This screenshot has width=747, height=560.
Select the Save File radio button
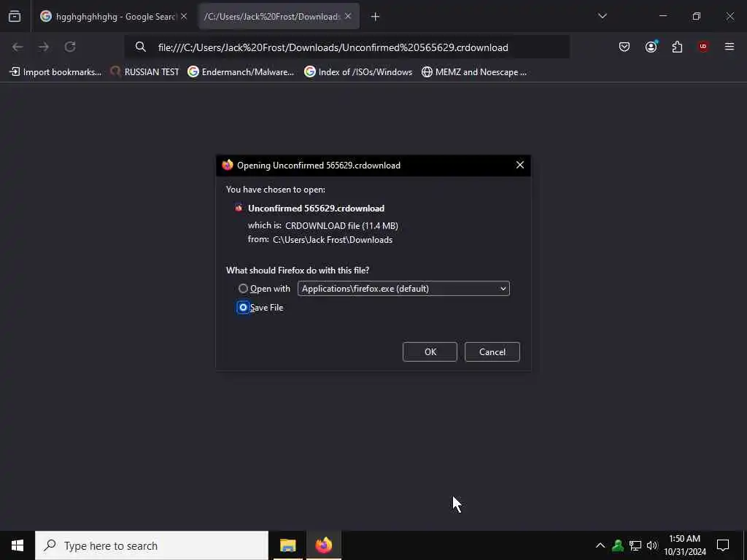pos(243,308)
